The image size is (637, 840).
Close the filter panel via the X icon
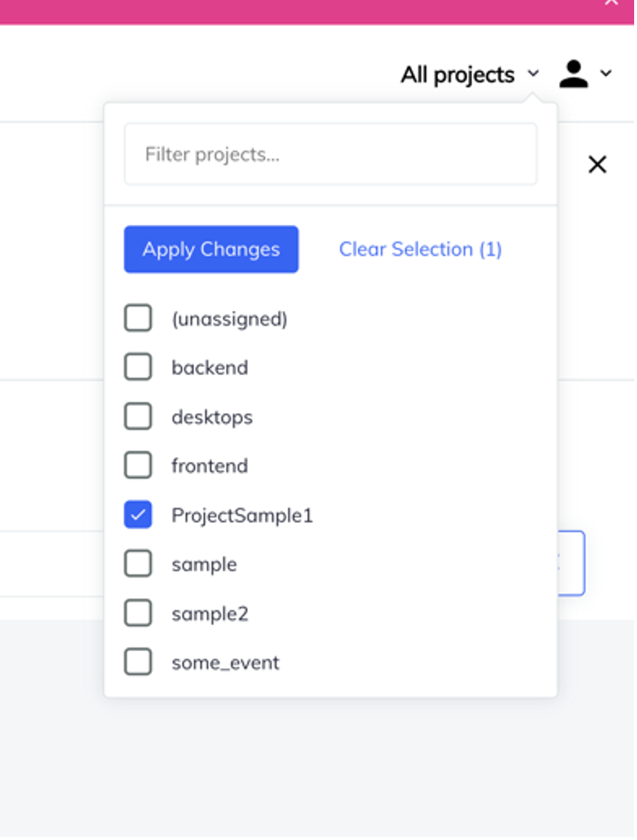tap(598, 165)
